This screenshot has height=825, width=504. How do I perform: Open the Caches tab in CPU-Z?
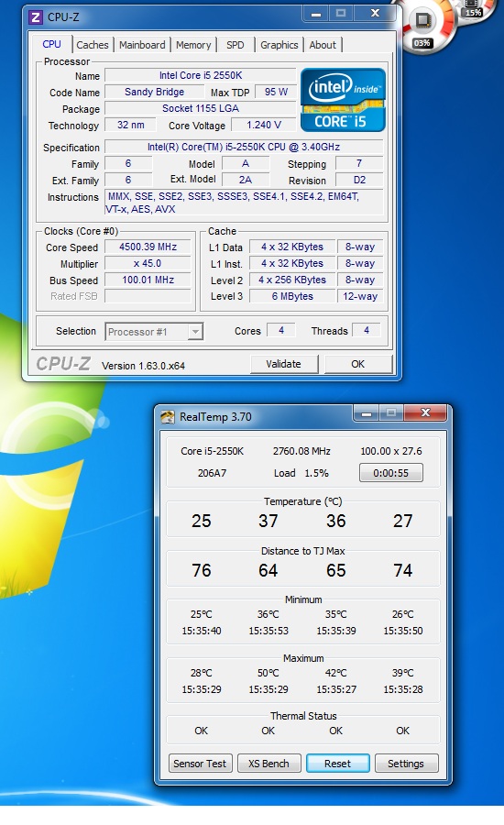coord(92,45)
